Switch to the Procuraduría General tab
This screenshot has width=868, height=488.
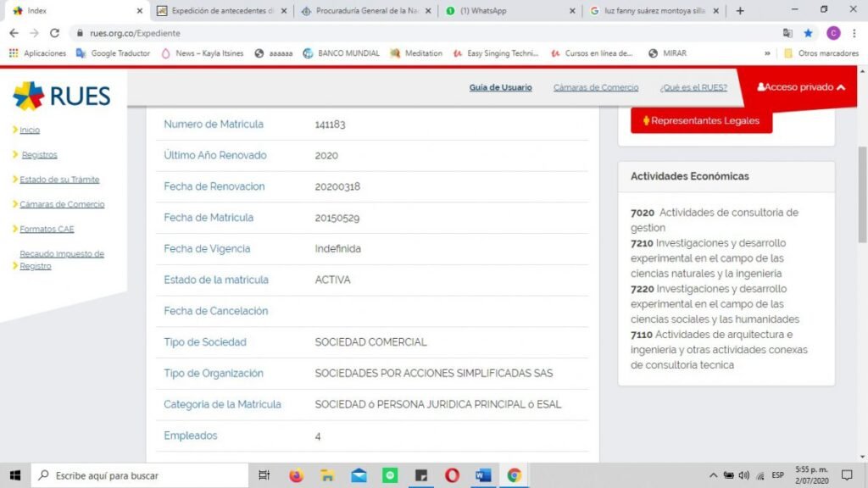[x=364, y=11]
